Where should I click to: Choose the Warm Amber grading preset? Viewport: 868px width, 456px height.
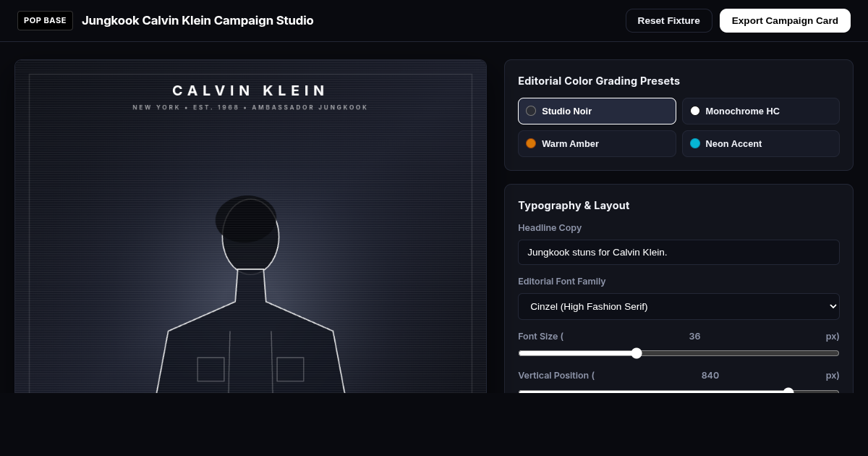tap(597, 143)
